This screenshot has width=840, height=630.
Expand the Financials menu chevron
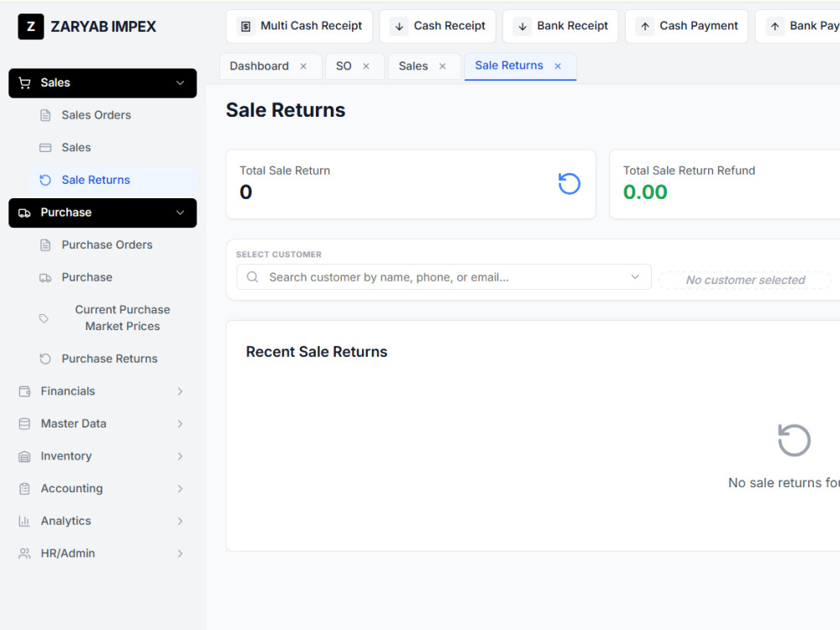[x=180, y=391]
